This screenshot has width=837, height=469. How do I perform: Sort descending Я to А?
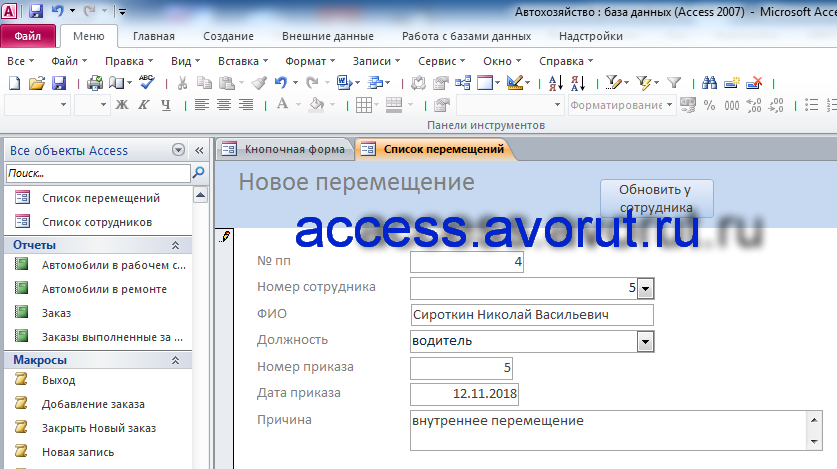578,83
